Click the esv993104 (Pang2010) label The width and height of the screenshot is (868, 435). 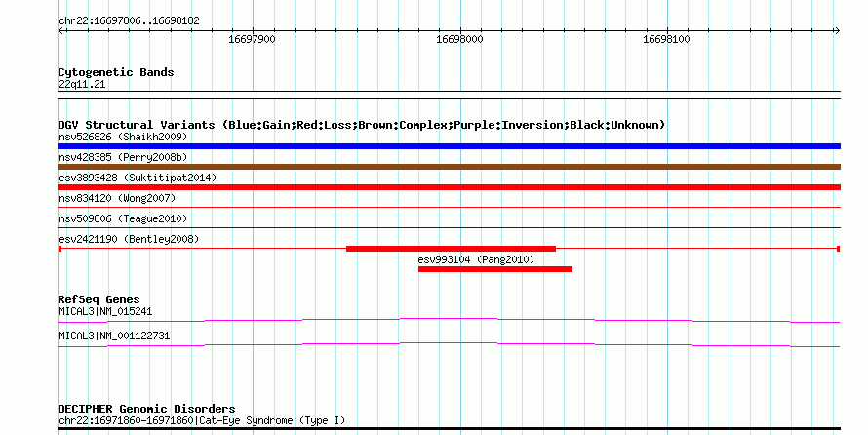click(476, 259)
